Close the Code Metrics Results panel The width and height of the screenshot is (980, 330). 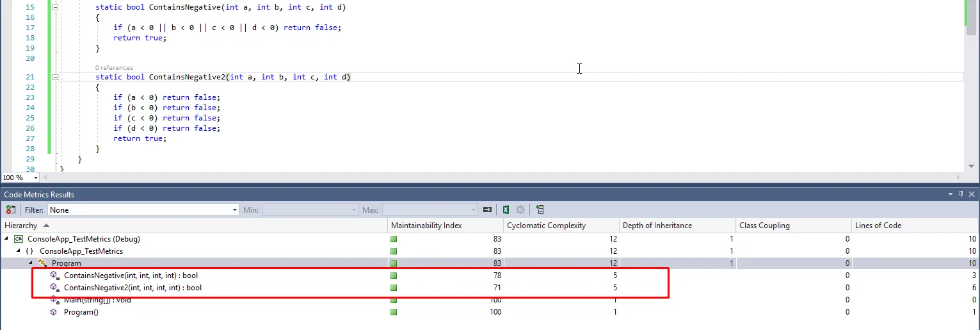[972, 194]
